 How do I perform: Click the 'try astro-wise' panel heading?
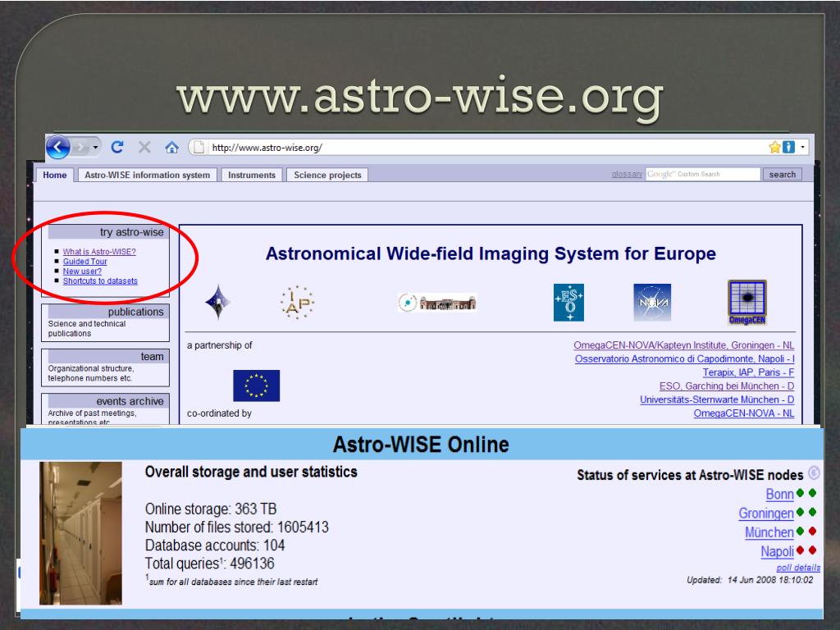(x=107, y=232)
